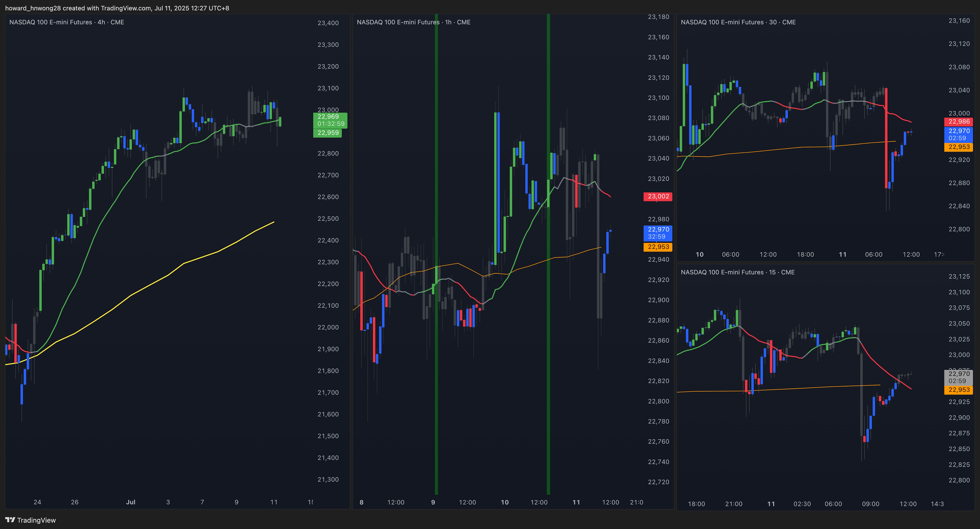Select the 1h chart title label
The height and width of the screenshot is (529, 980).
(413, 22)
